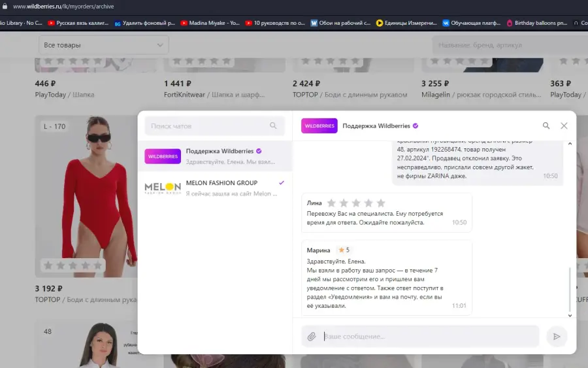Open 10 руководств bookmark

click(275, 23)
